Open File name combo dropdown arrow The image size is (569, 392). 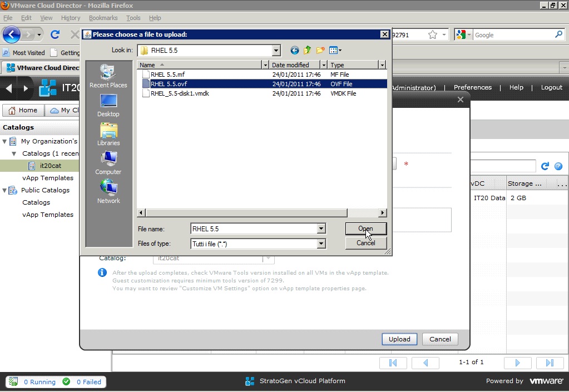pos(321,229)
